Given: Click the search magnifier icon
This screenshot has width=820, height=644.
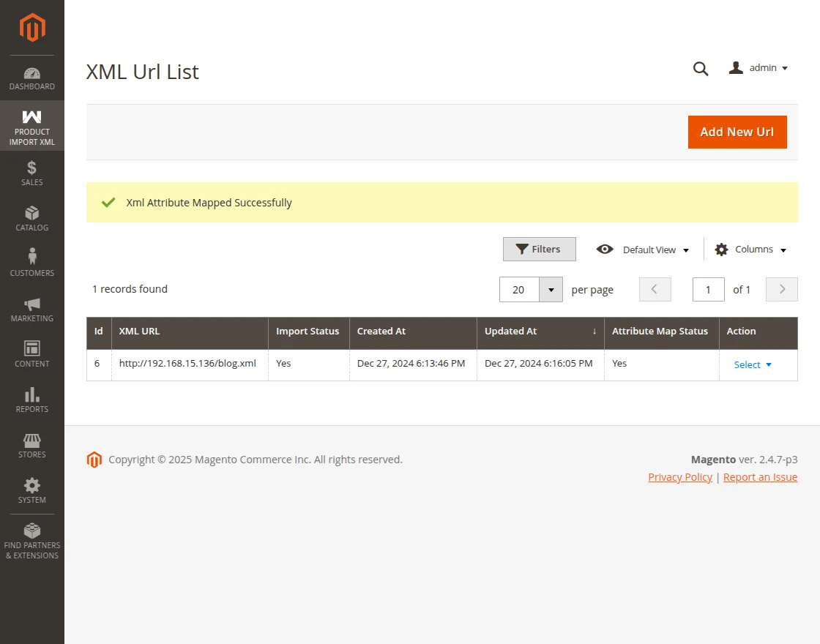Looking at the screenshot, I should (x=700, y=69).
